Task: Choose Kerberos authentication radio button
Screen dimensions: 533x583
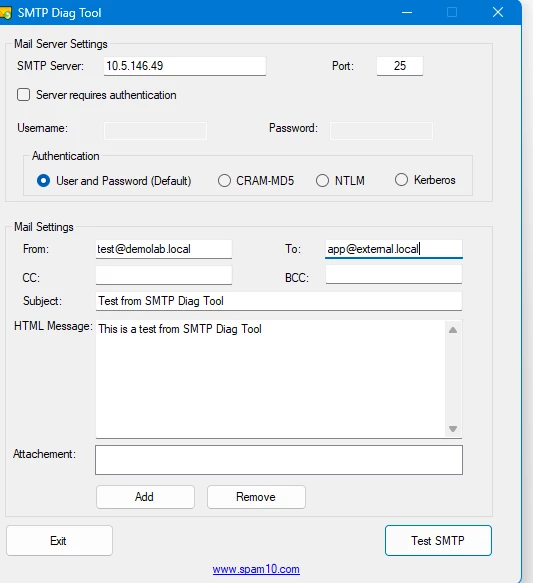Action: 401,180
